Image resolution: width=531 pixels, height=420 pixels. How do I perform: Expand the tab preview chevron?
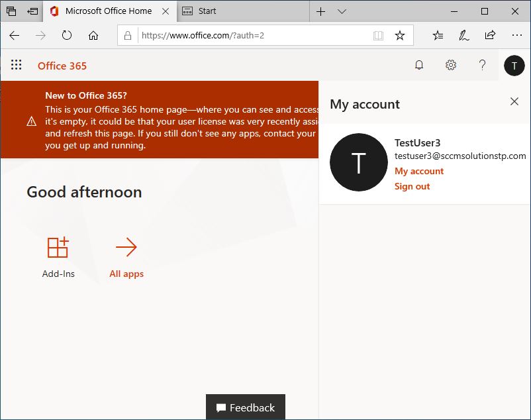point(342,11)
